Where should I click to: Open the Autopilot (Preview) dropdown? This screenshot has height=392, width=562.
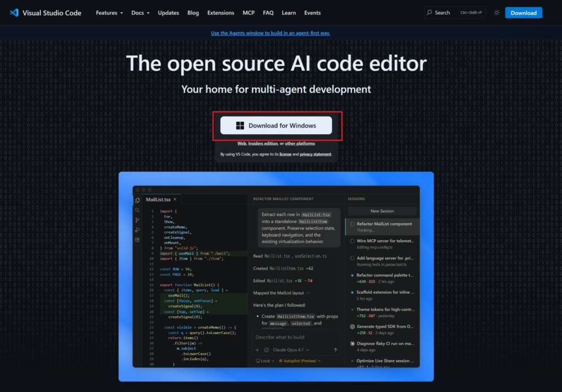coord(300,361)
